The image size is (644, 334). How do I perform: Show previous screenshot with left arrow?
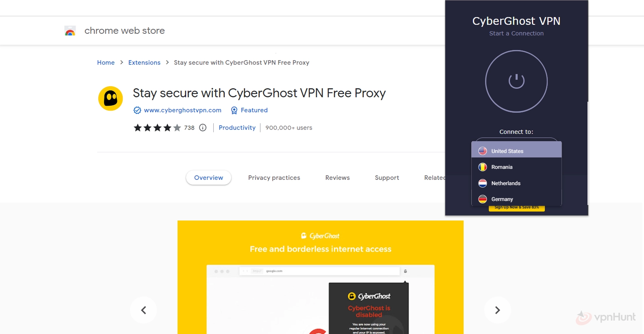coord(143,310)
